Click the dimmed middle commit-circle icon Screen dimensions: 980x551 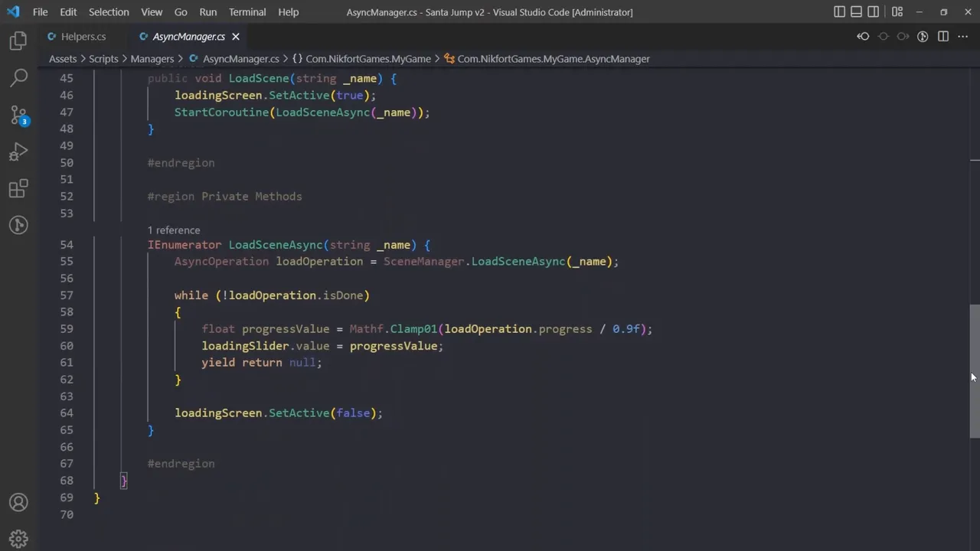883,37
